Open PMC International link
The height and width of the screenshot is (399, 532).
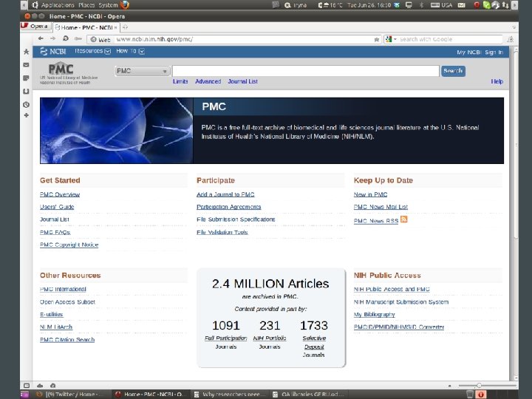(63, 289)
